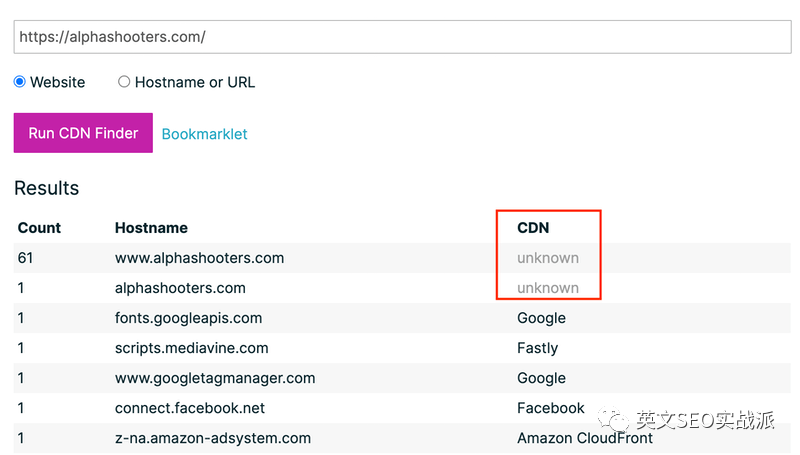The image size is (800, 455).
Task: Click the Amazon CloudFront CDN value
Action: pos(585,438)
